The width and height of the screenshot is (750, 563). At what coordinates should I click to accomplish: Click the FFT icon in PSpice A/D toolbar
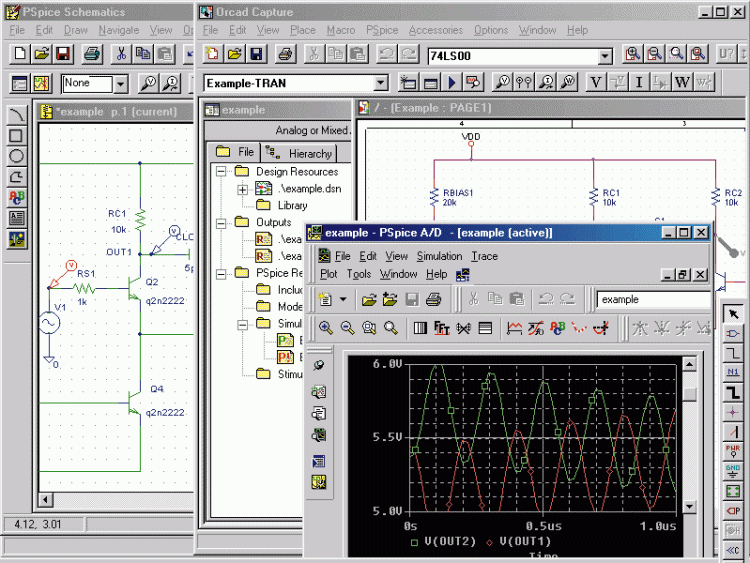[441, 328]
